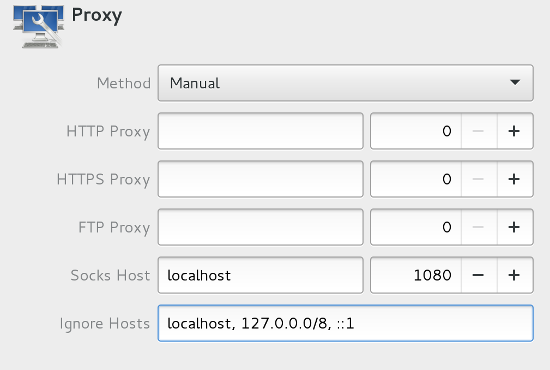
Task: Click the FTP Proxy host field
Action: tap(261, 227)
